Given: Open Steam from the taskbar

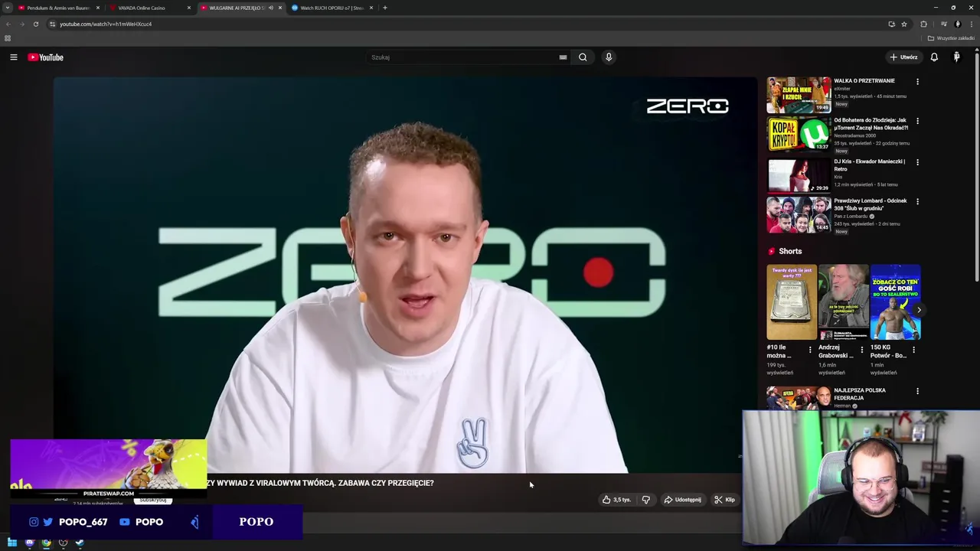Looking at the screenshot, I should click(x=80, y=543).
